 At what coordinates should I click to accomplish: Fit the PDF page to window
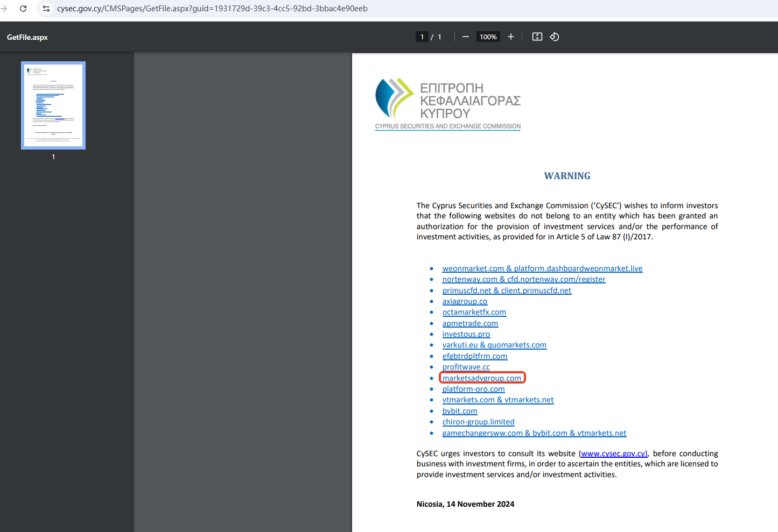(537, 37)
